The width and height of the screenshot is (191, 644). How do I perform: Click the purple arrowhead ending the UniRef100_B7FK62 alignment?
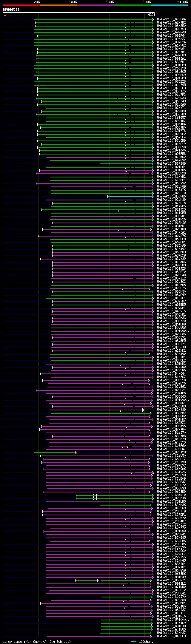pos(153,157)
